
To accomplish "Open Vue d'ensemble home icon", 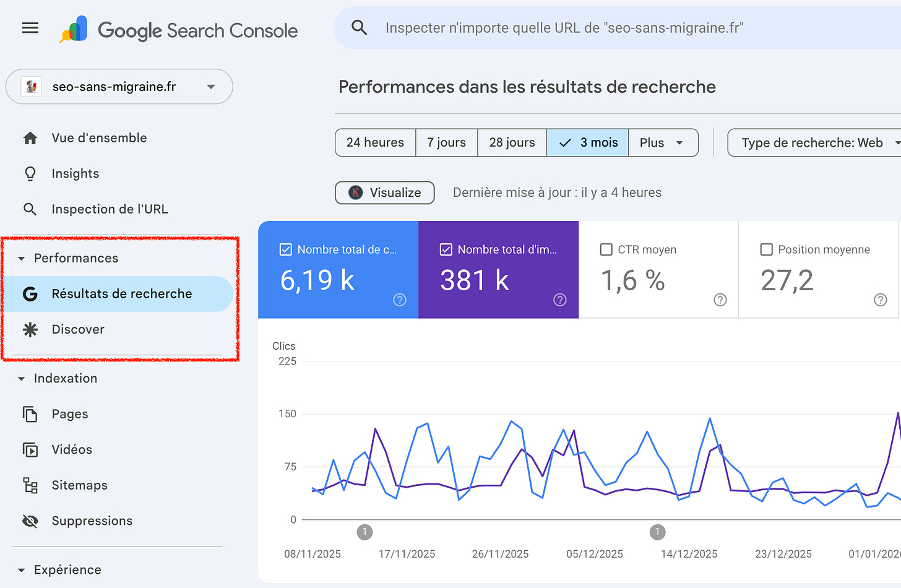I will click(x=30, y=138).
